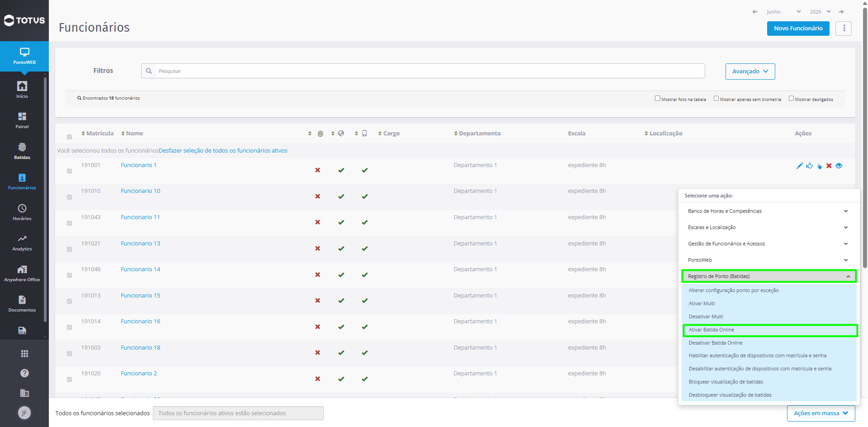868x427 pixels.
Task: Click the thumbs-up icon for Funcionario 1
Action: tap(809, 166)
